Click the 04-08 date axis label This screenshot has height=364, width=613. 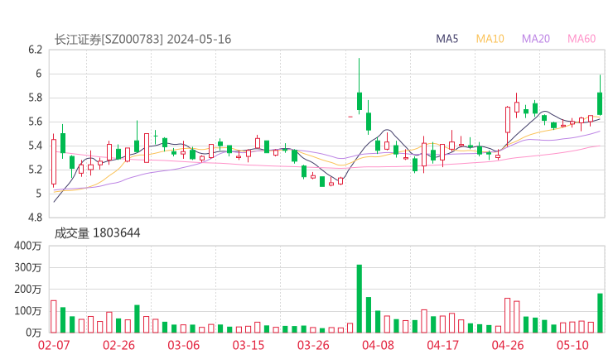tap(378, 345)
